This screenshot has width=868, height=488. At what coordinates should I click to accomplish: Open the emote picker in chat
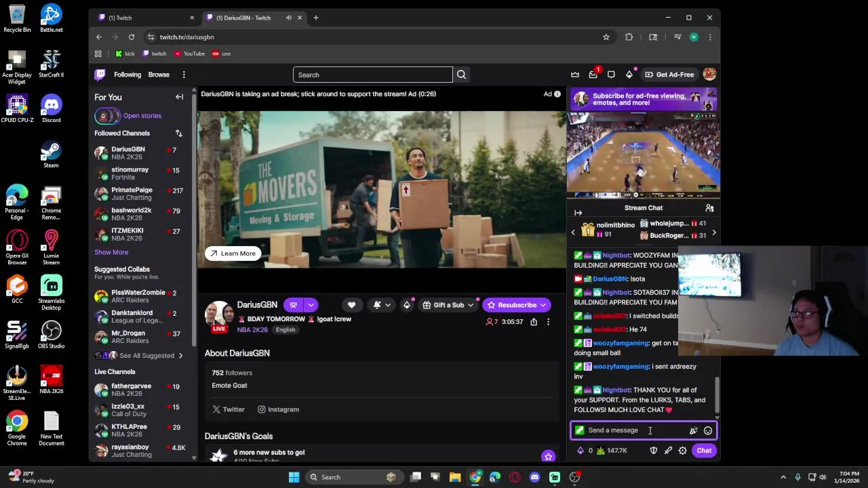click(708, 430)
